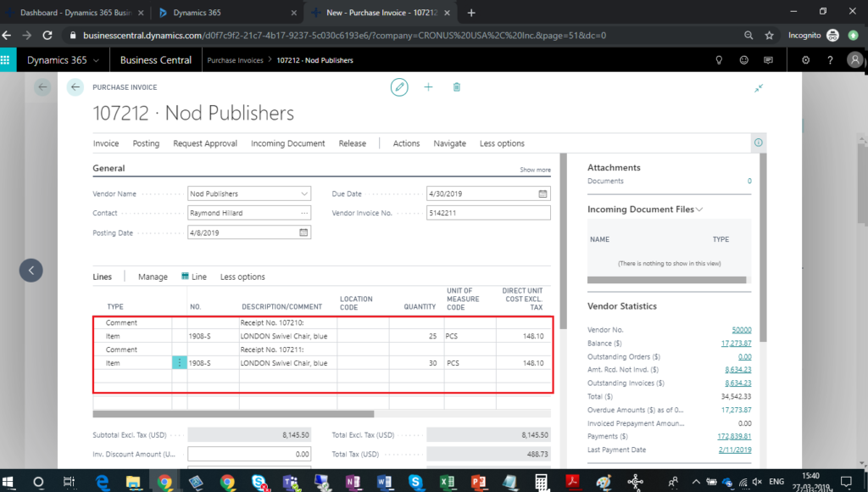The image size is (868, 492).
Task: Open the help question mark icon
Action: click(830, 60)
